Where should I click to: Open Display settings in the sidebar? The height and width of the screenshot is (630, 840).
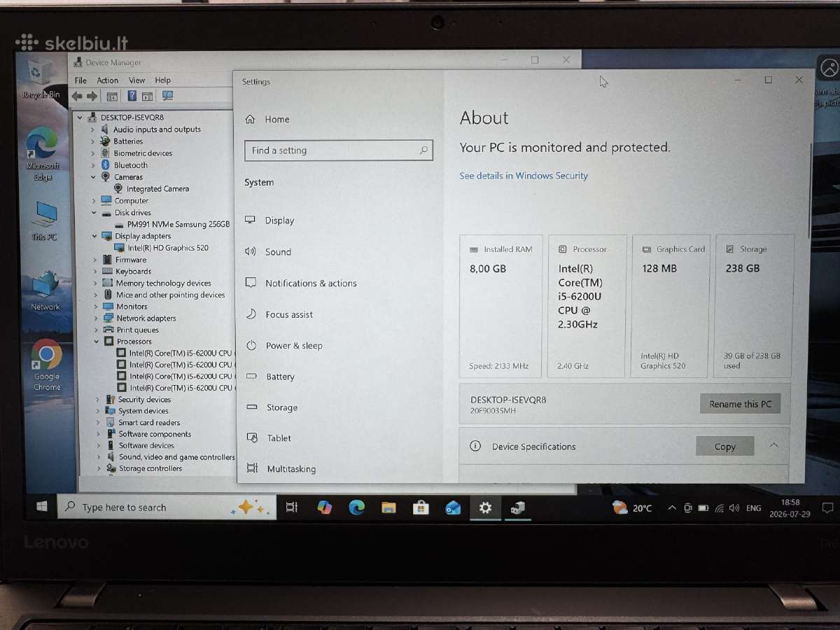pos(280,220)
